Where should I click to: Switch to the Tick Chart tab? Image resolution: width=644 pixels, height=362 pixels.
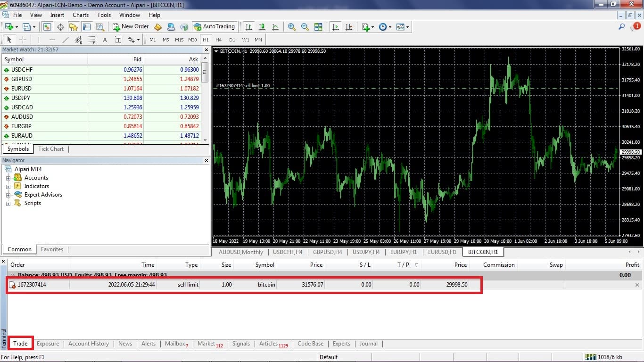(51, 149)
